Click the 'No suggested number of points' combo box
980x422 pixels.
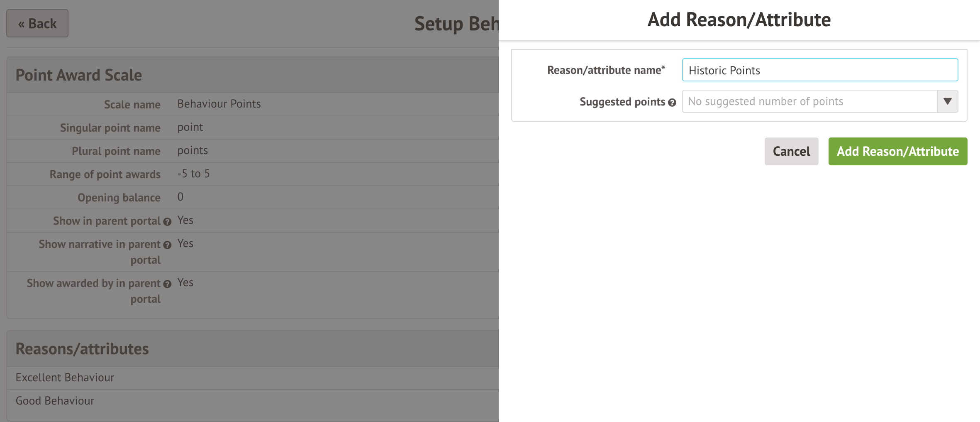click(809, 101)
